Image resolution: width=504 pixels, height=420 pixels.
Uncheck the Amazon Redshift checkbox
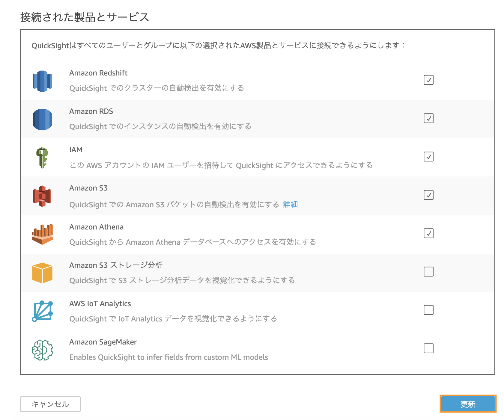(x=428, y=80)
